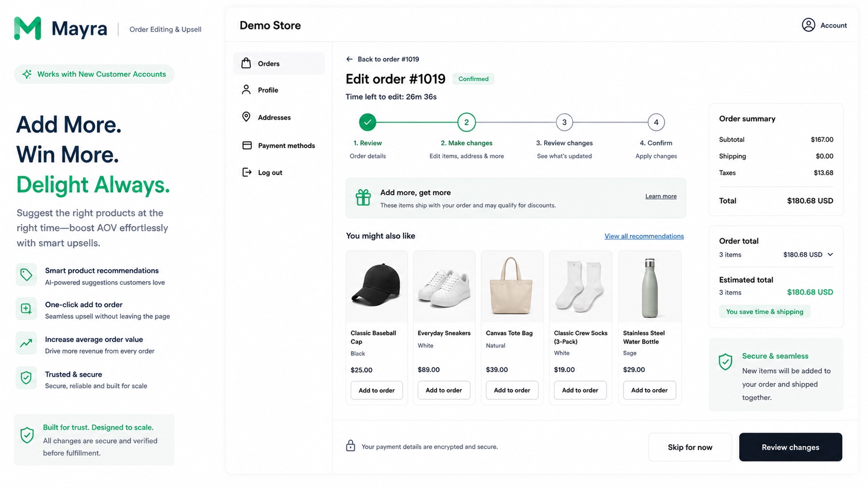The width and height of the screenshot is (868, 489).
Task: Click the back arrow beside order #1019
Action: click(349, 59)
